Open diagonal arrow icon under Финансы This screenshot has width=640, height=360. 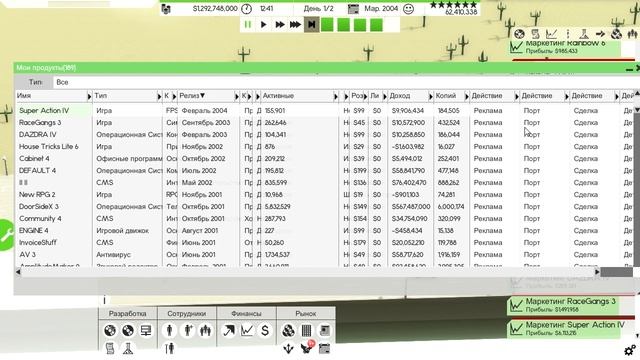tap(229, 330)
